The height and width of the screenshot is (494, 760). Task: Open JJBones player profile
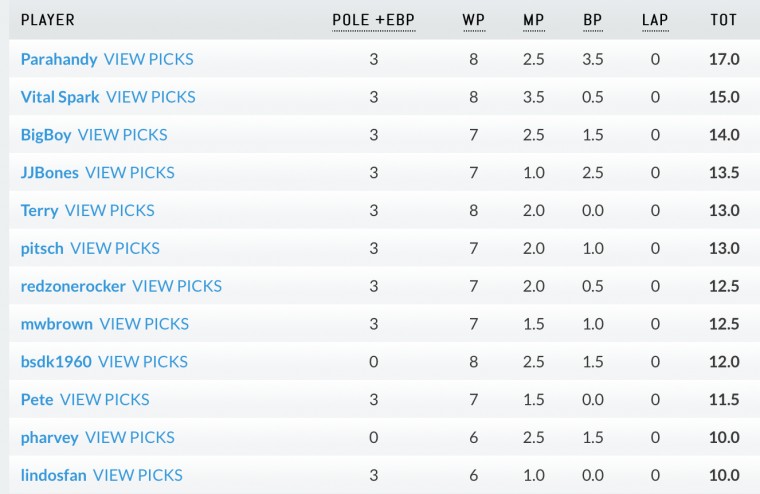(x=49, y=173)
